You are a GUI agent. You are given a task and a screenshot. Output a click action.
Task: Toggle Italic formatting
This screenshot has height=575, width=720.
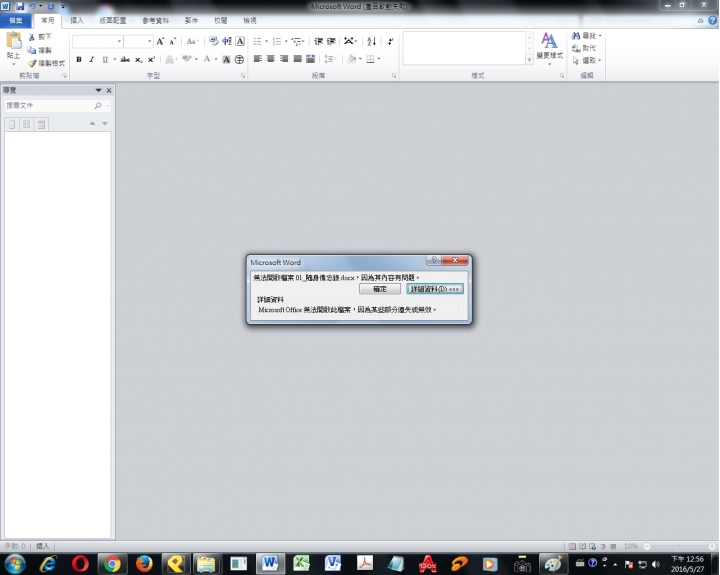(x=92, y=59)
